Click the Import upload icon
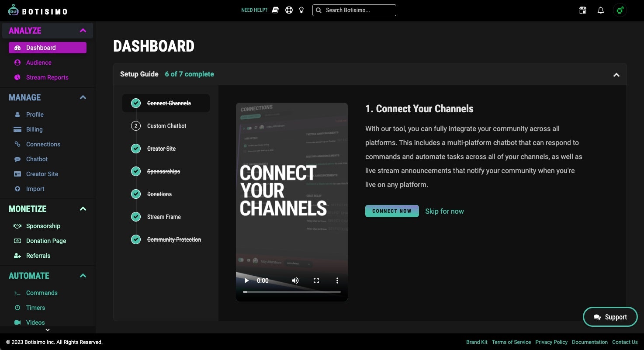The height and width of the screenshot is (350, 644). (x=17, y=189)
